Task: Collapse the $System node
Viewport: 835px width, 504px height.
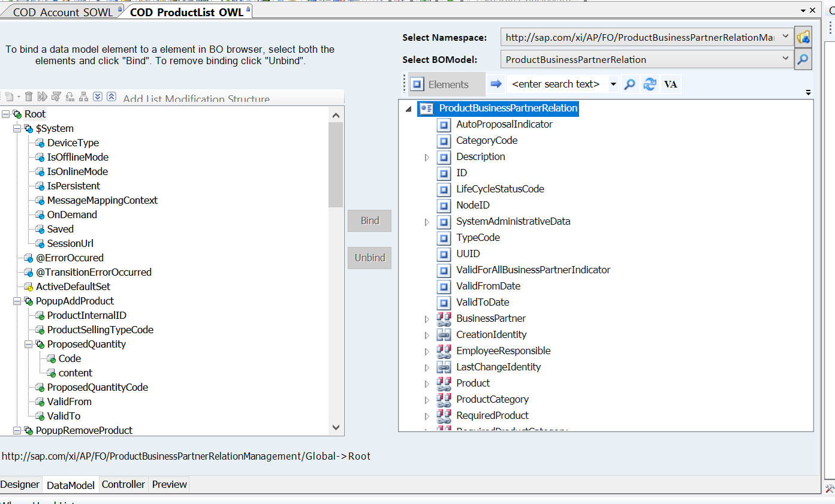Action: (17, 128)
